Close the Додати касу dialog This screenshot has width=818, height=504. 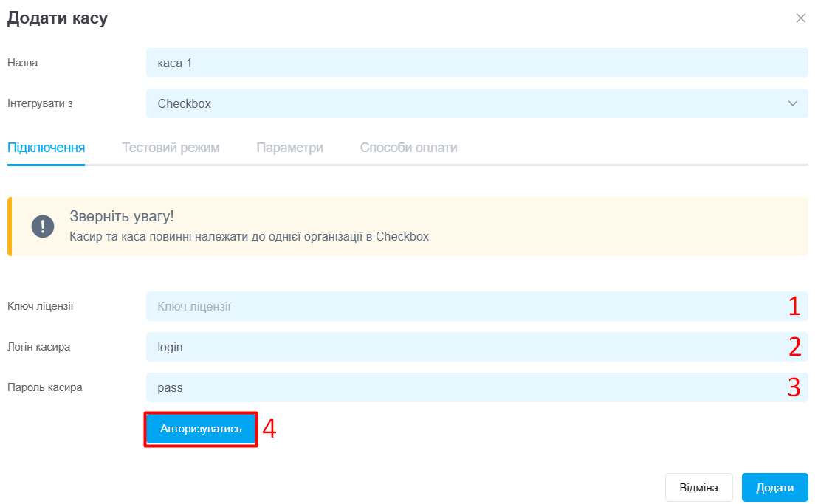tap(801, 18)
